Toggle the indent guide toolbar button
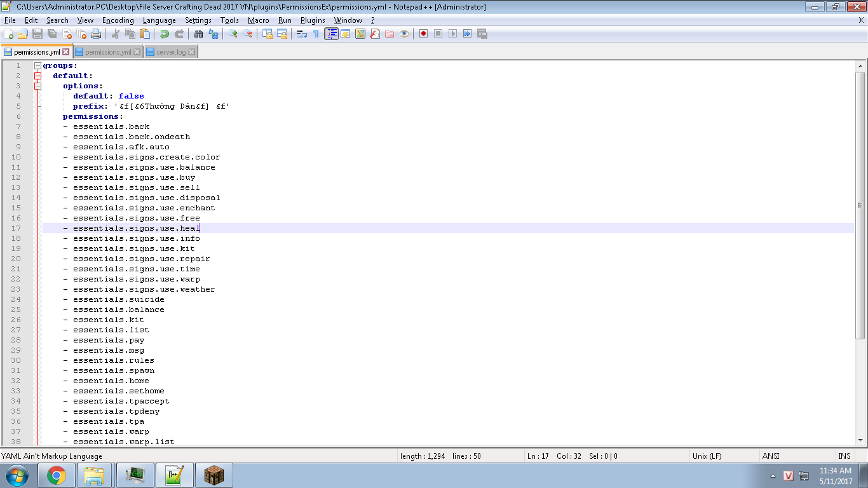Image resolution: width=868 pixels, height=488 pixels. pos(331,34)
